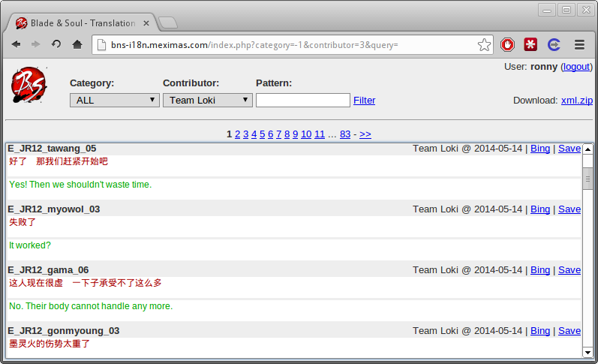Viewport: 598px width, 364px height.
Task: Go to page 10
Action: click(x=306, y=134)
